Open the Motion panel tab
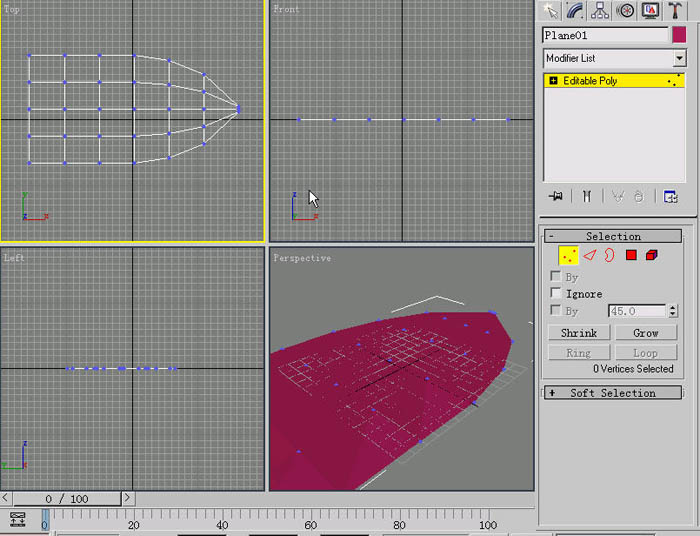Viewport: 700px width, 536px height. [625, 11]
